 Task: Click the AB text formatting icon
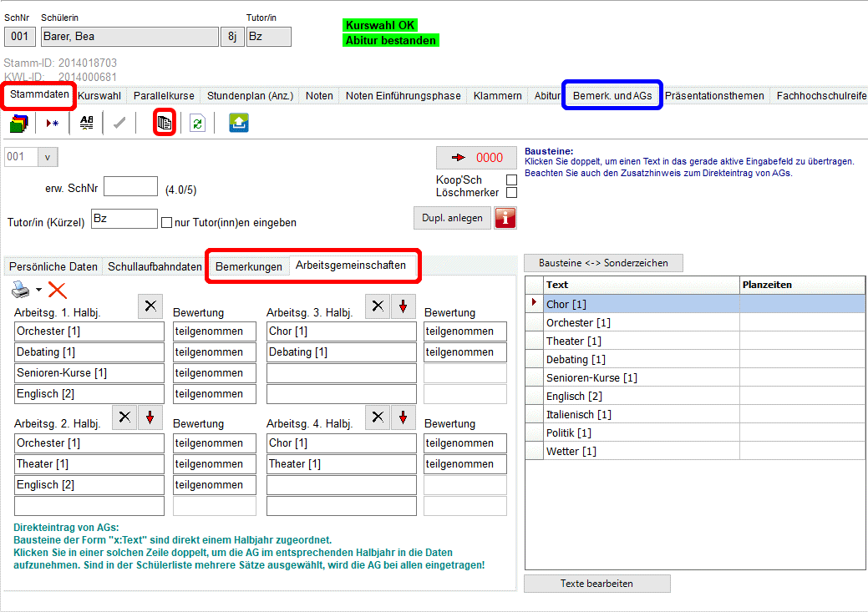coord(87,124)
